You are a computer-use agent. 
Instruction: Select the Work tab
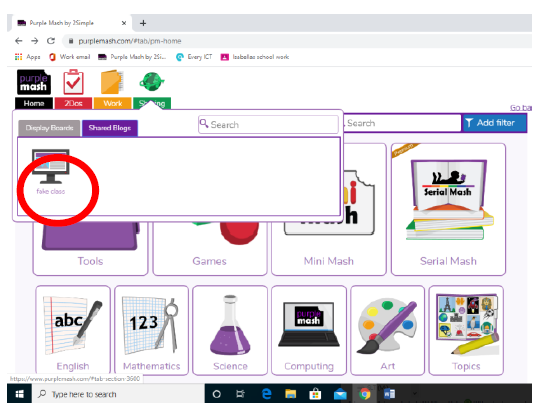pos(112,103)
